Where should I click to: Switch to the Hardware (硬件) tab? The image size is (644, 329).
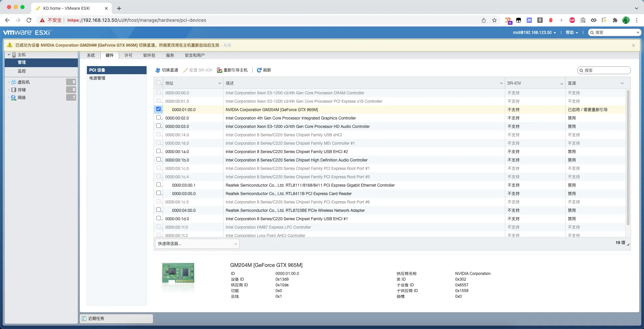click(x=110, y=55)
